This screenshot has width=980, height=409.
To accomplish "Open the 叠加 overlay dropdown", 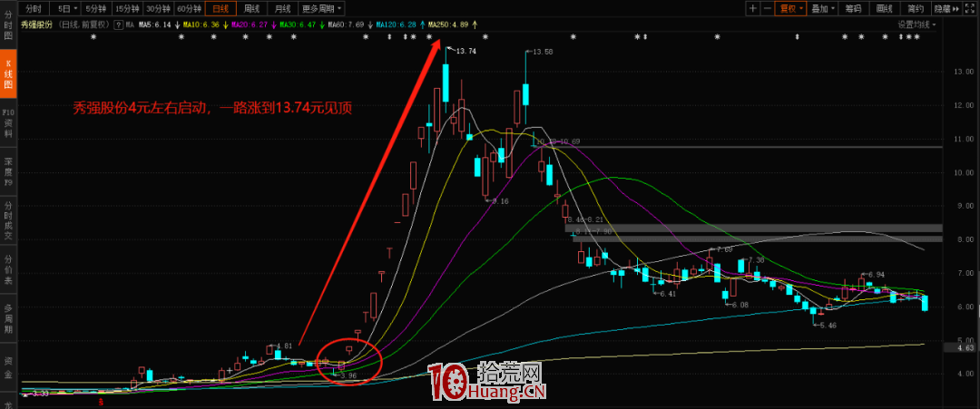I will click(x=822, y=9).
